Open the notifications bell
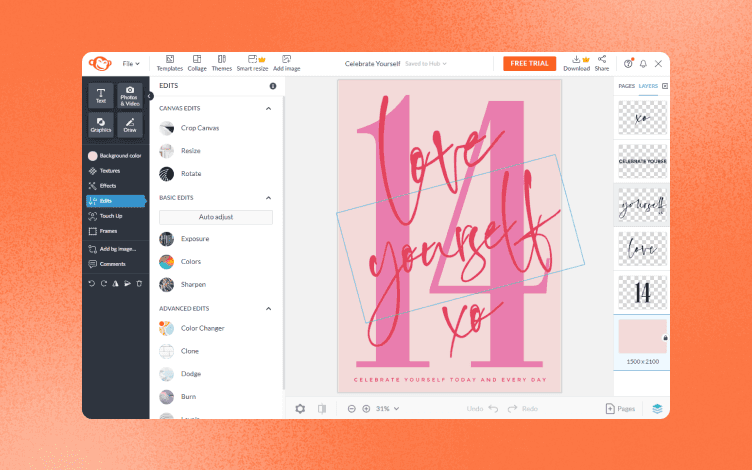The image size is (752, 470). 643,63
